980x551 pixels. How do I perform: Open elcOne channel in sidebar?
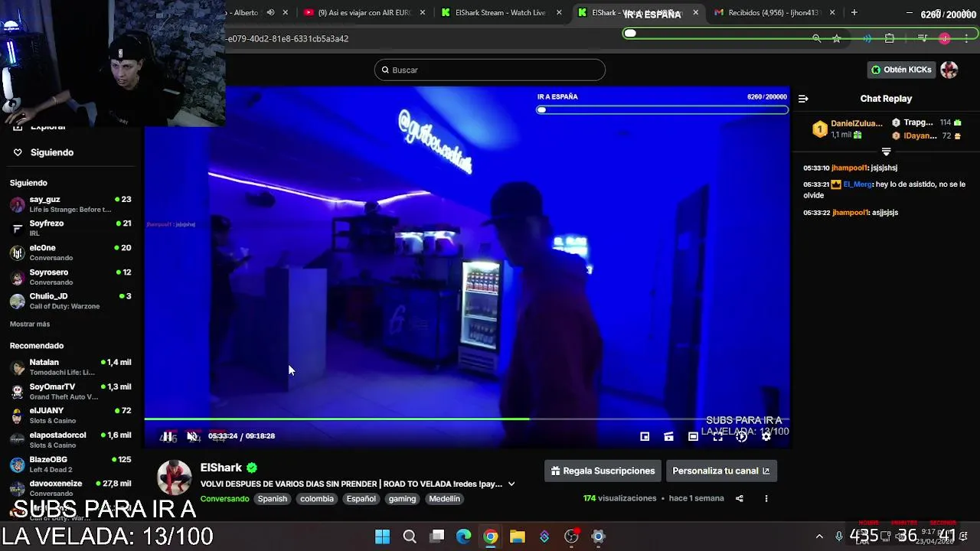[70, 253]
